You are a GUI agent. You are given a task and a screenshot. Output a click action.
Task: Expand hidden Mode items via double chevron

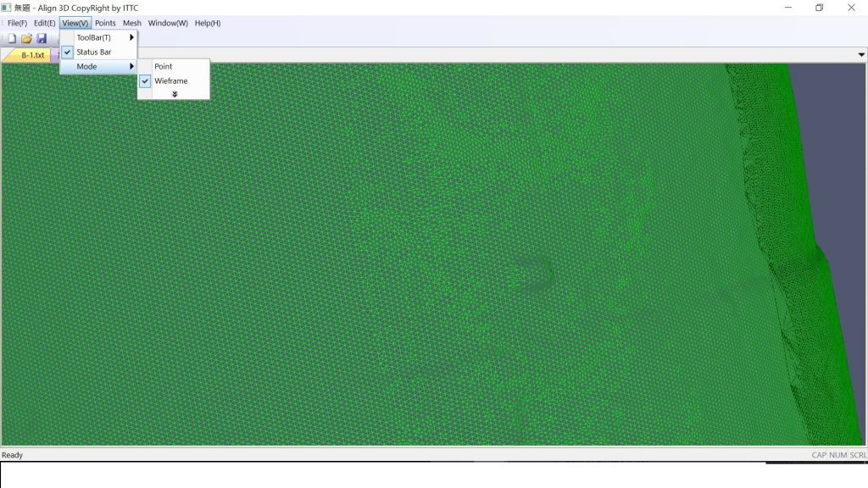tap(175, 94)
